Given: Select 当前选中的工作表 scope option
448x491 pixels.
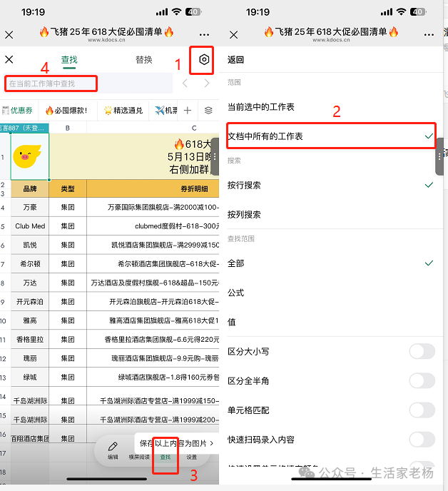Looking at the screenshot, I should coord(331,107).
